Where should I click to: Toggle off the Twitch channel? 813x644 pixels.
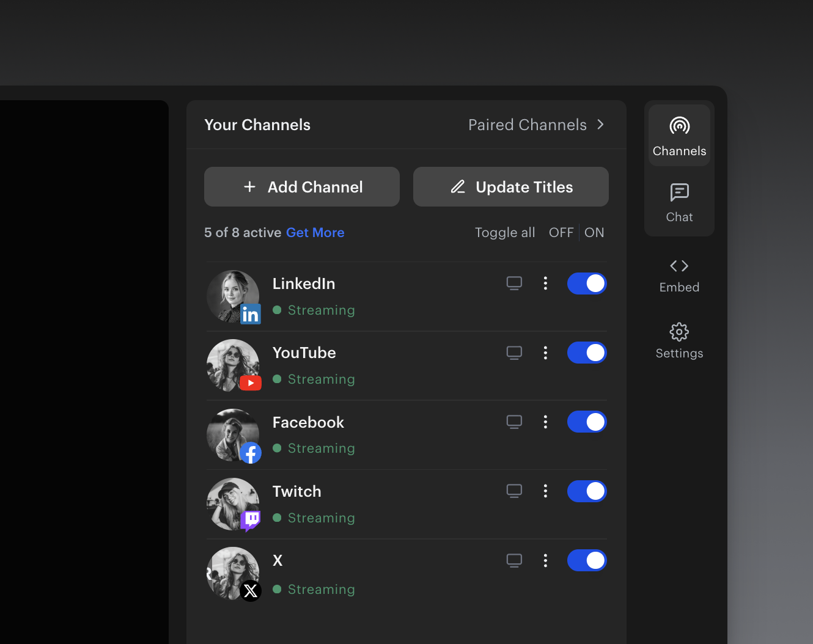click(x=587, y=491)
